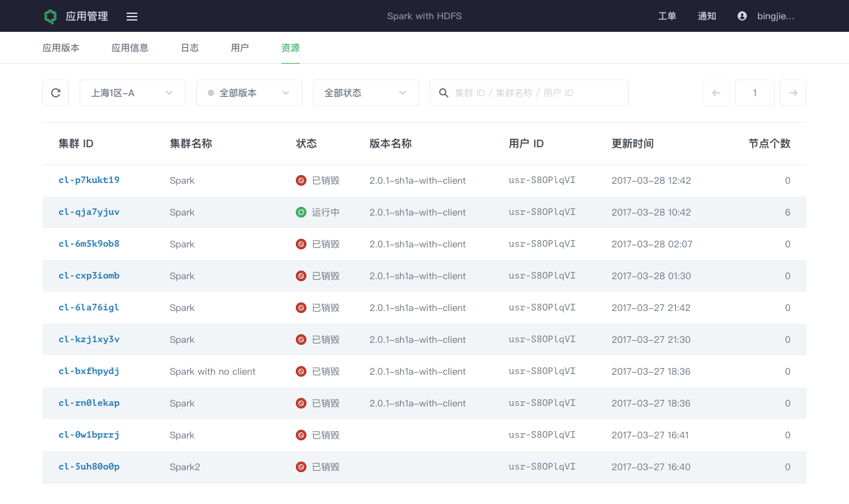
Task: Expand the 上海1区-A zone dropdown
Action: pyautogui.click(x=133, y=93)
